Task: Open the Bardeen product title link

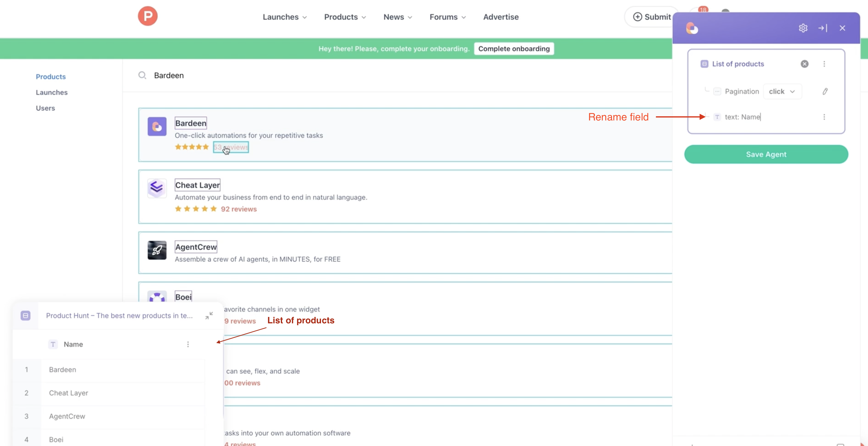Action: (x=191, y=123)
